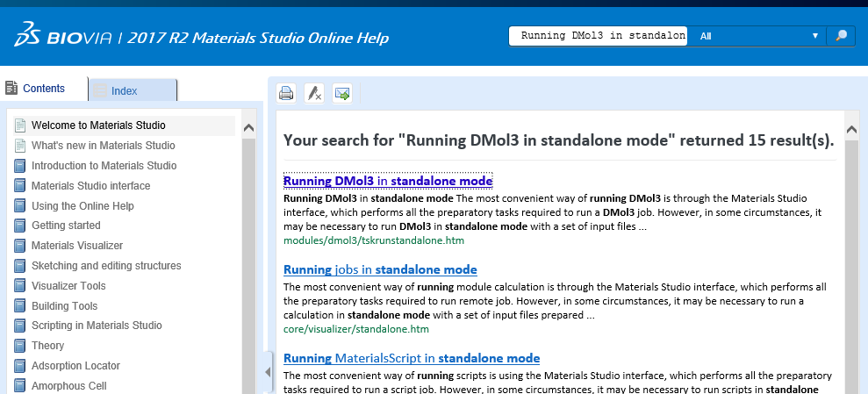Image resolution: width=868 pixels, height=394 pixels.
Task: Open Running jobs in standalone mode link
Action: [380, 269]
